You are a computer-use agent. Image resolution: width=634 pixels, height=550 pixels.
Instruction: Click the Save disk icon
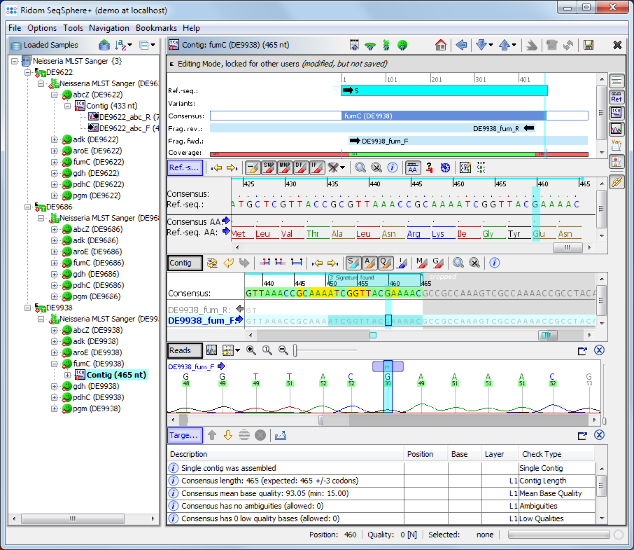pos(589,46)
